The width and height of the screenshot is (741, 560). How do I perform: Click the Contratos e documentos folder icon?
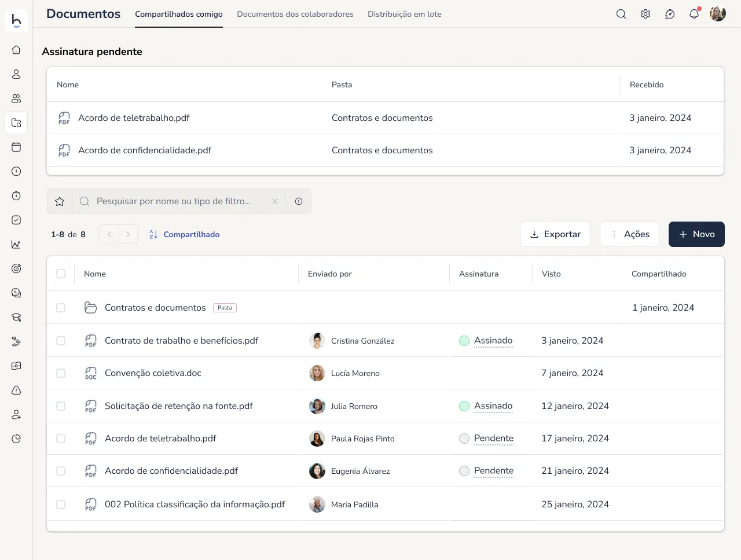pyautogui.click(x=91, y=308)
